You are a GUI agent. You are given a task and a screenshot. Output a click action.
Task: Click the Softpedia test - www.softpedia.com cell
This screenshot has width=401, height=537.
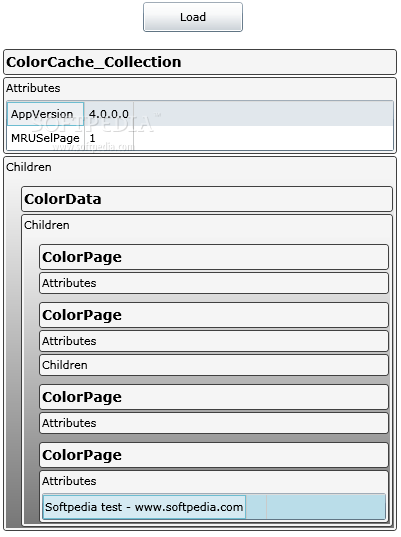144,507
